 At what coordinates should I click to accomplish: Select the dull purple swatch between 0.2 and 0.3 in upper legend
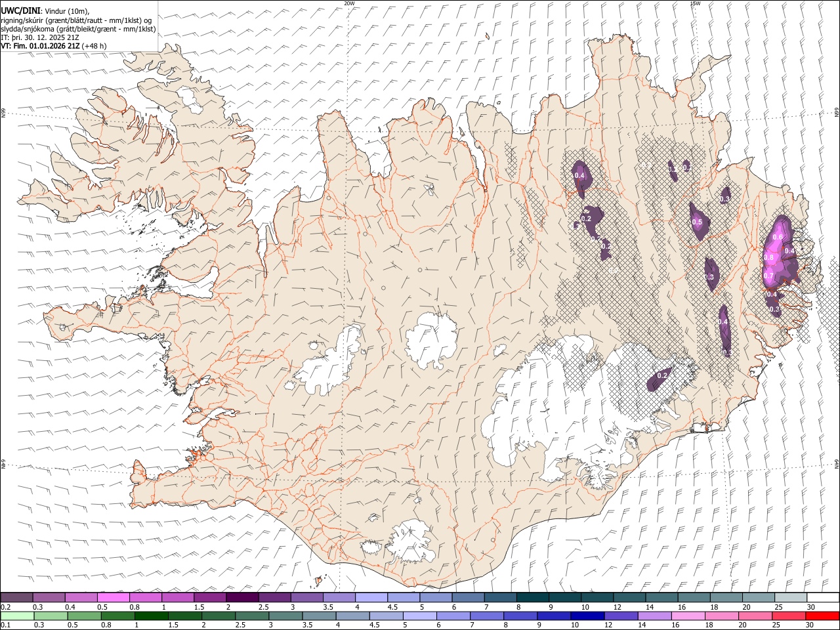tap(16, 597)
